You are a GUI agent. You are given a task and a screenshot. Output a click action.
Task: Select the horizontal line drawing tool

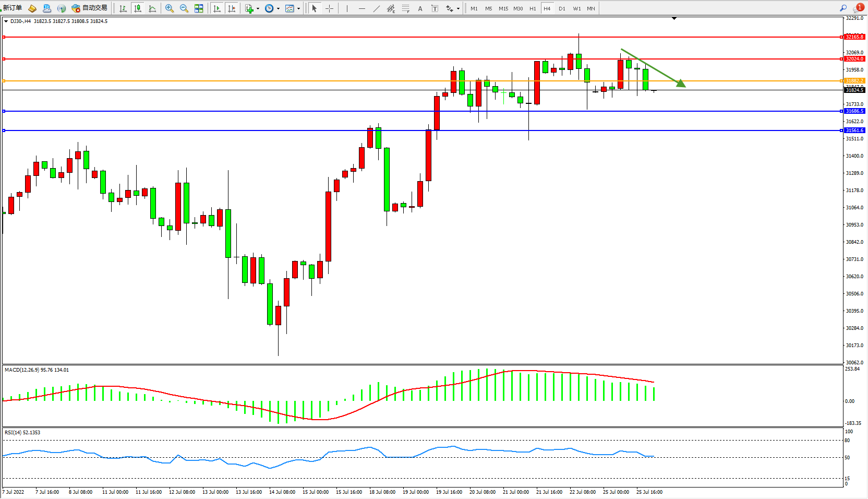[x=361, y=8]
